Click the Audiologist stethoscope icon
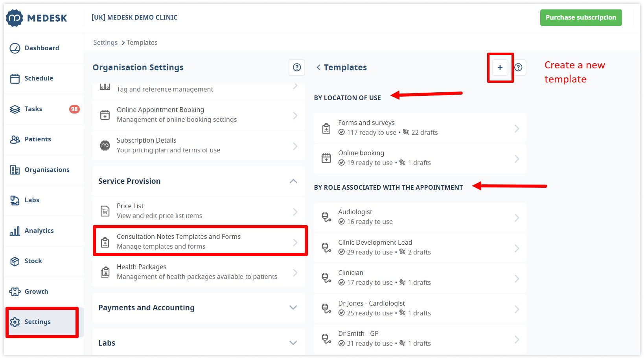The height and width of the screenshot is (359, 644). (326, 217)
